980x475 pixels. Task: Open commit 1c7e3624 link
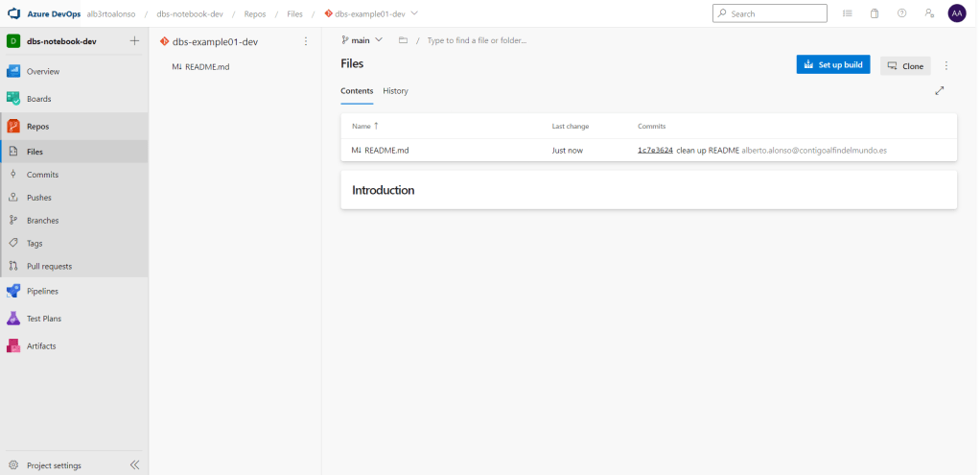pyautogui.click(x=654, y=151)
